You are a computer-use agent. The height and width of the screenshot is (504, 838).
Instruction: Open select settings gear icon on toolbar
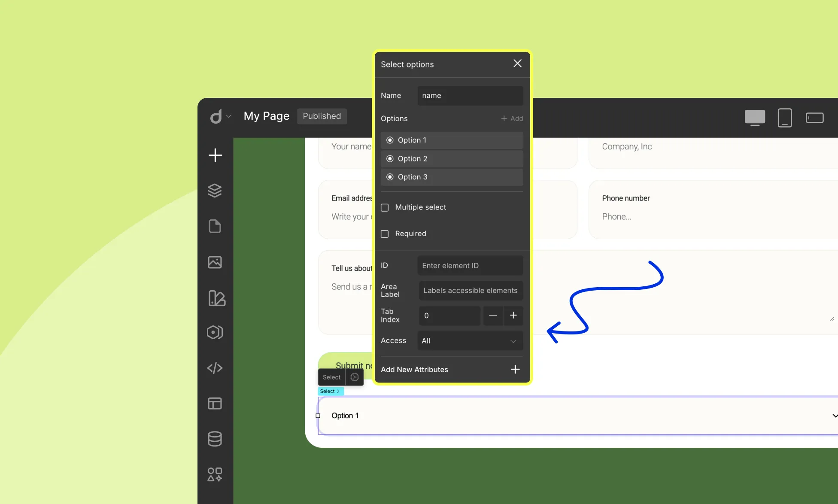point(355,377)
